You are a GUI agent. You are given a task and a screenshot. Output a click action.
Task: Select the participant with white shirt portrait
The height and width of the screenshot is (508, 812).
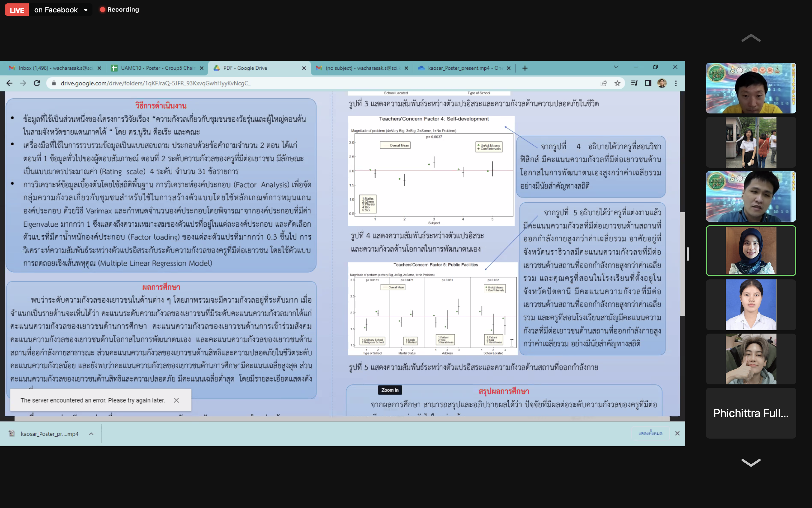click(x=751, y=305)
